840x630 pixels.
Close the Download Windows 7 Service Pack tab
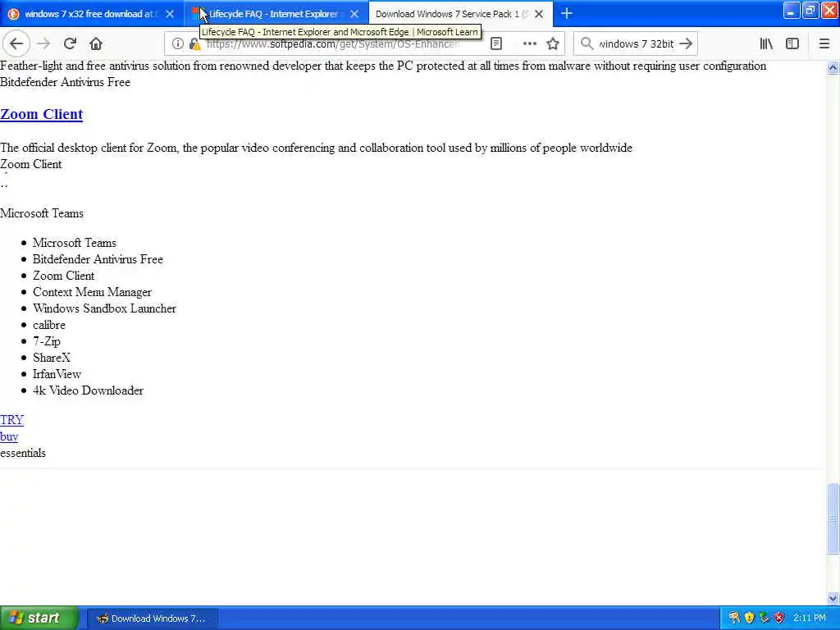(539, 14)
